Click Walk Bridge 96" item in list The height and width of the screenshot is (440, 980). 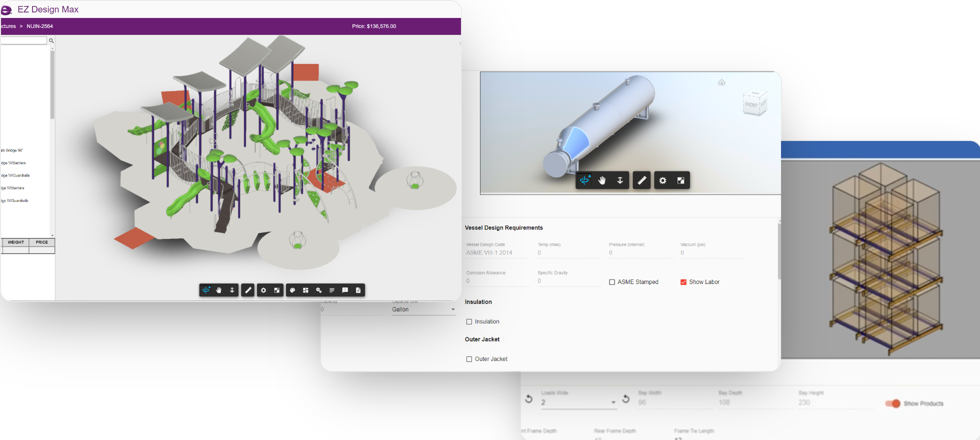tap(12, 150)
